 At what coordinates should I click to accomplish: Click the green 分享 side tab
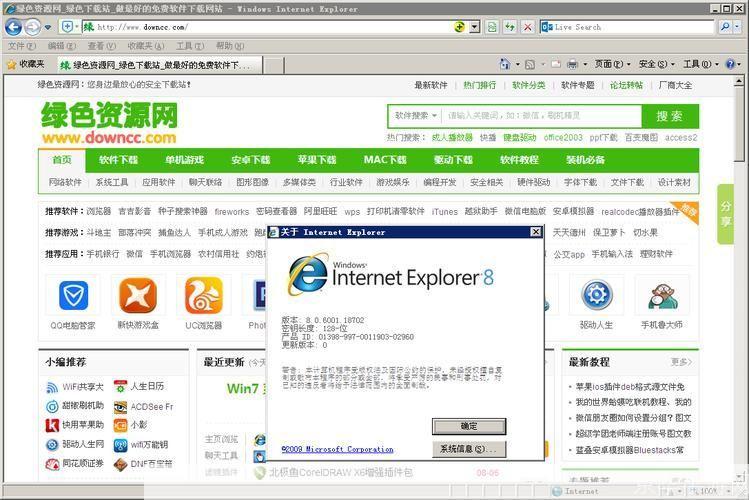(x=726, y=214)
